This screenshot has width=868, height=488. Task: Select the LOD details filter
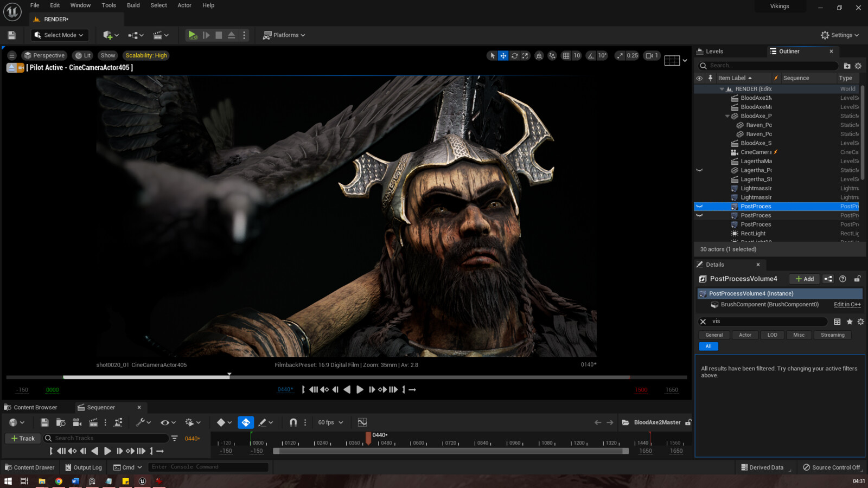pos(772,335)
